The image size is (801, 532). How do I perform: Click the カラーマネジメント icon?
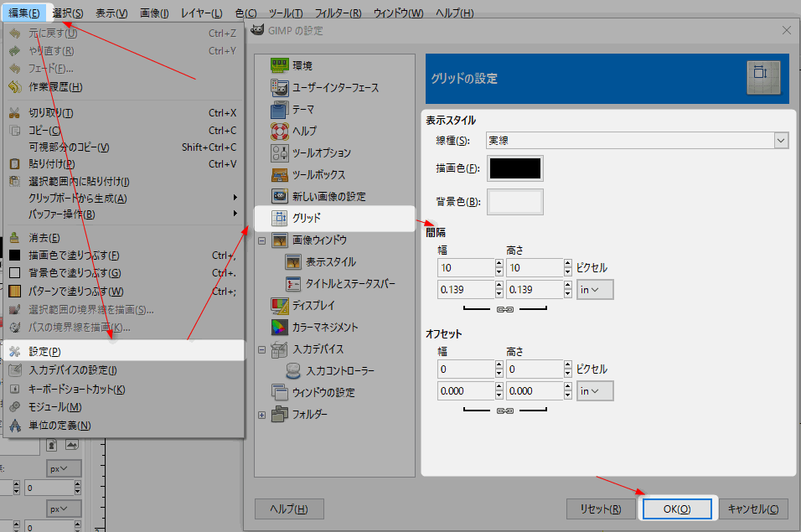point(280,328)
